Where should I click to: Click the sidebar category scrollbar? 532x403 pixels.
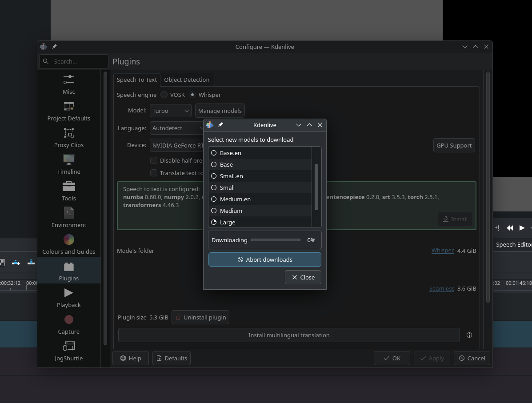point(105,208)
